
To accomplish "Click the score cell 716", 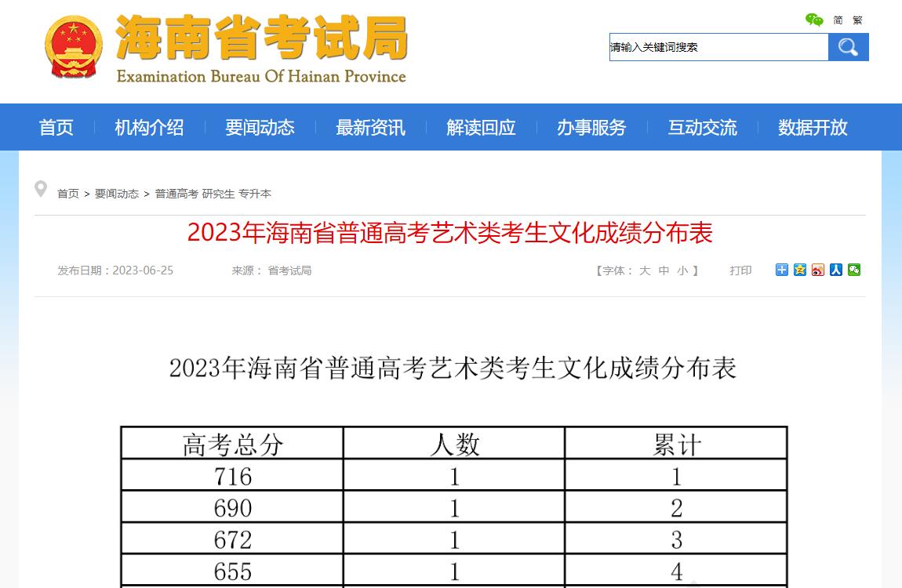I will [x=232, y=476].
